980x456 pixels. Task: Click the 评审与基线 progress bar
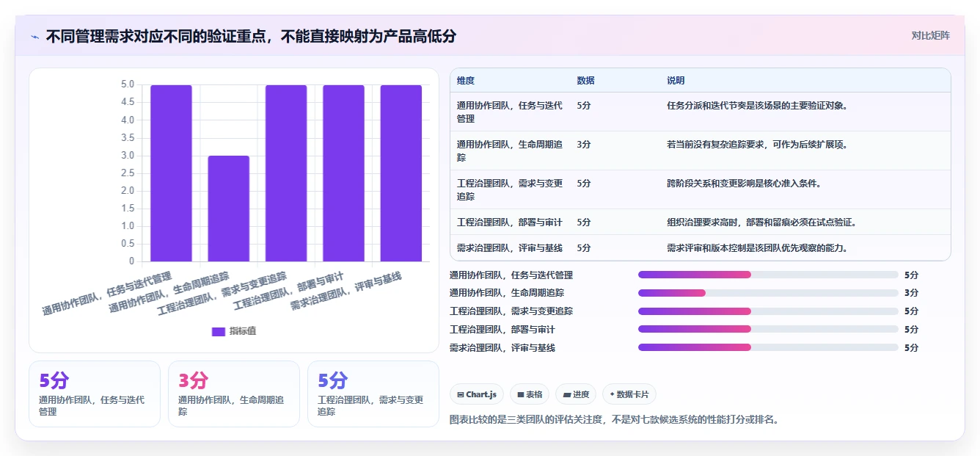point(768,347)
